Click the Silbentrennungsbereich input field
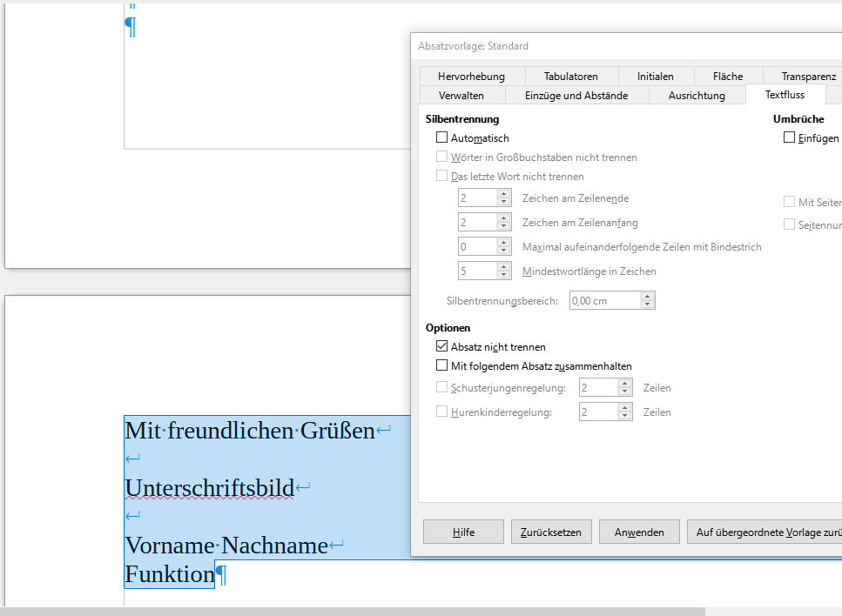The width and height of the screenshot is (842, 616). pos(604,301)
